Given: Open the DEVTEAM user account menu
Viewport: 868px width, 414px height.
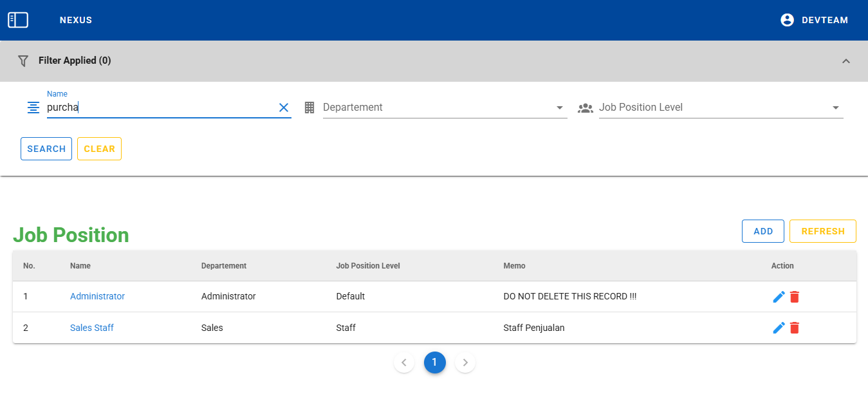Looking at the screenshot, I should click(x=813, y=20).
